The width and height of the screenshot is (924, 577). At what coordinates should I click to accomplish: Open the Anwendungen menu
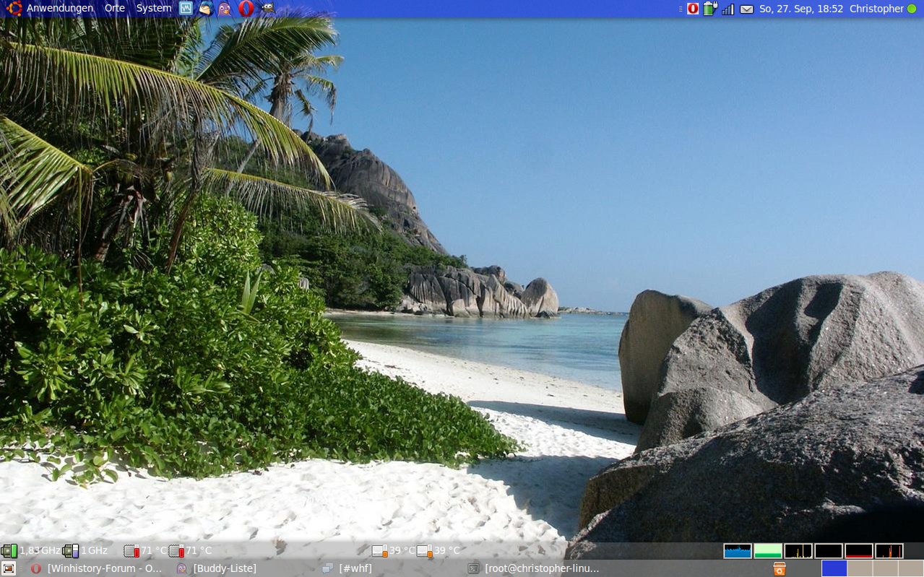(59, 9)
